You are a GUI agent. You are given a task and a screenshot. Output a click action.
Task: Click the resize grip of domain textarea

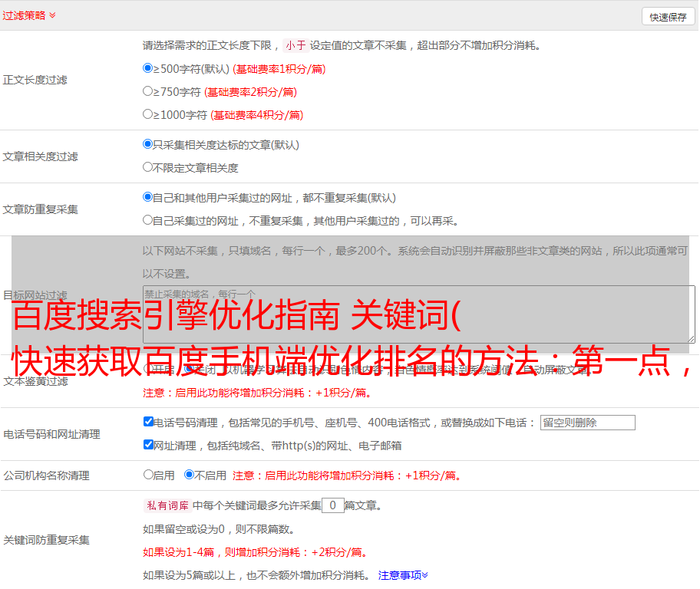click(691, 339)
